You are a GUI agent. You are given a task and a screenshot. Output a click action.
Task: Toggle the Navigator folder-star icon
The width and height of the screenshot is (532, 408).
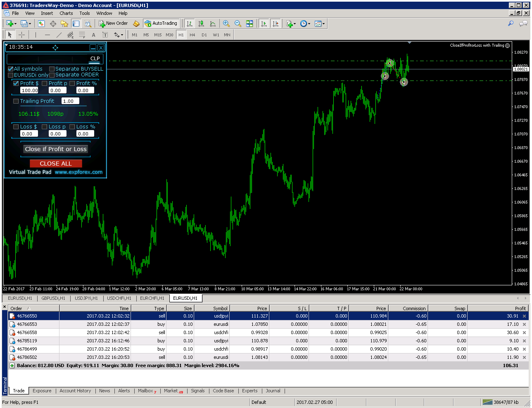pos(64,24)
